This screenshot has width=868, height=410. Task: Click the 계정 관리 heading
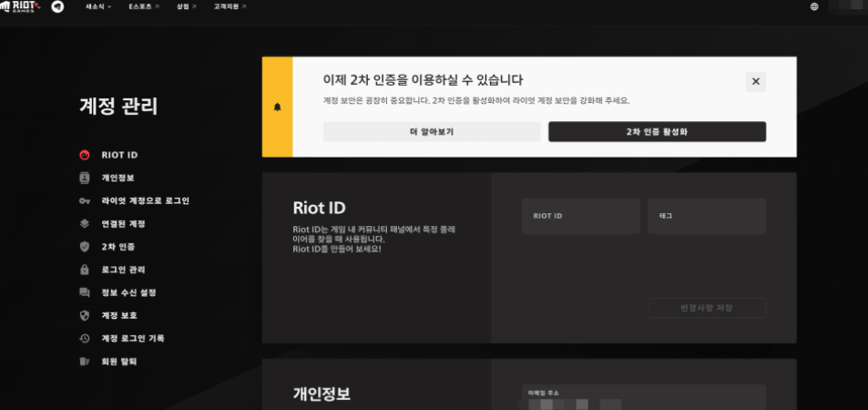click(118, 106)
